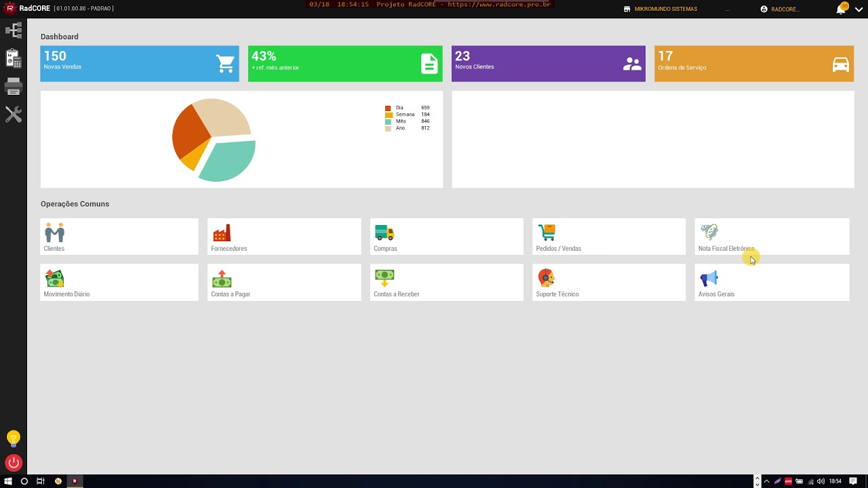Open the Suporte Técnico headset icon
The height and width of the screenshot is (488, 868).
tap(547, 279)
